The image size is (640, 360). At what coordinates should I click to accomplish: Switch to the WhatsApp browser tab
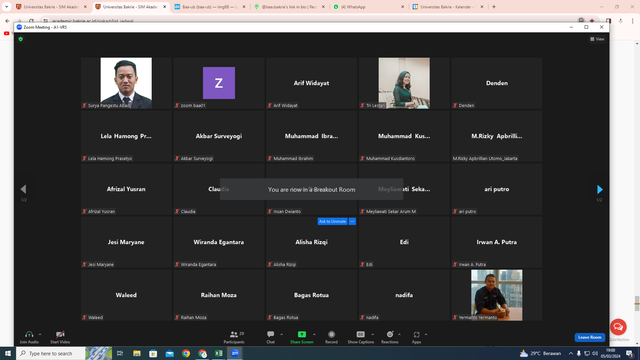[369, 7]
